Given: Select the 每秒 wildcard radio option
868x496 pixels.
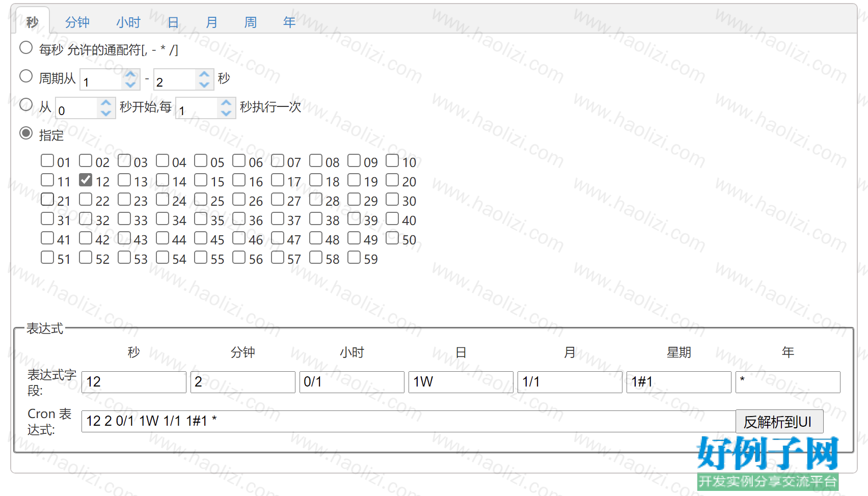Looking at the screenshot, I should pyautogui.click(x=26, y=48).
